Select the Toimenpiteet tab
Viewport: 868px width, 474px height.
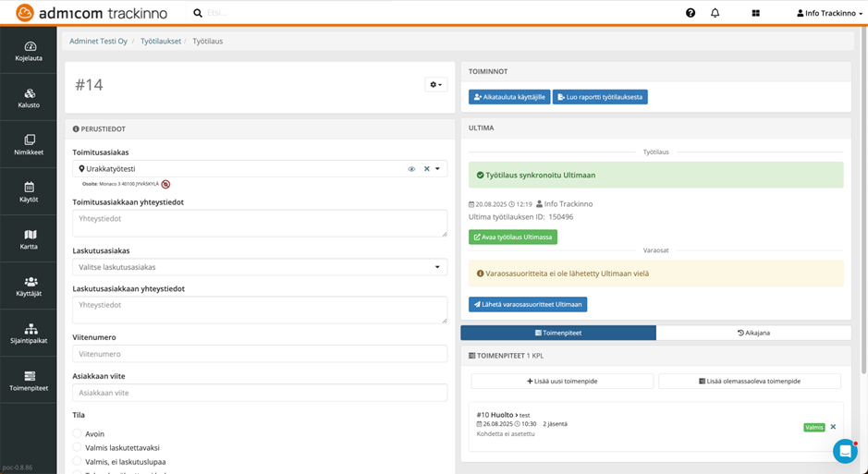(558, 333)
